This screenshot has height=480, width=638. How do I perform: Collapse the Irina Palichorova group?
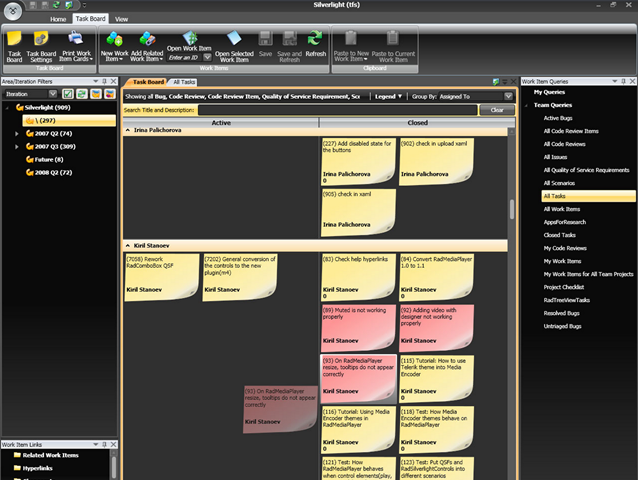click(x=128, y=130)
